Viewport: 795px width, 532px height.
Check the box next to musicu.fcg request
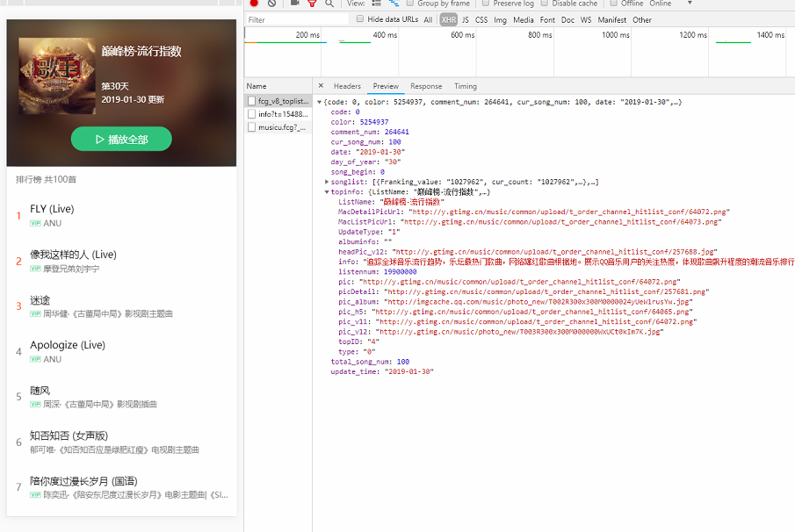click(251, 127)
